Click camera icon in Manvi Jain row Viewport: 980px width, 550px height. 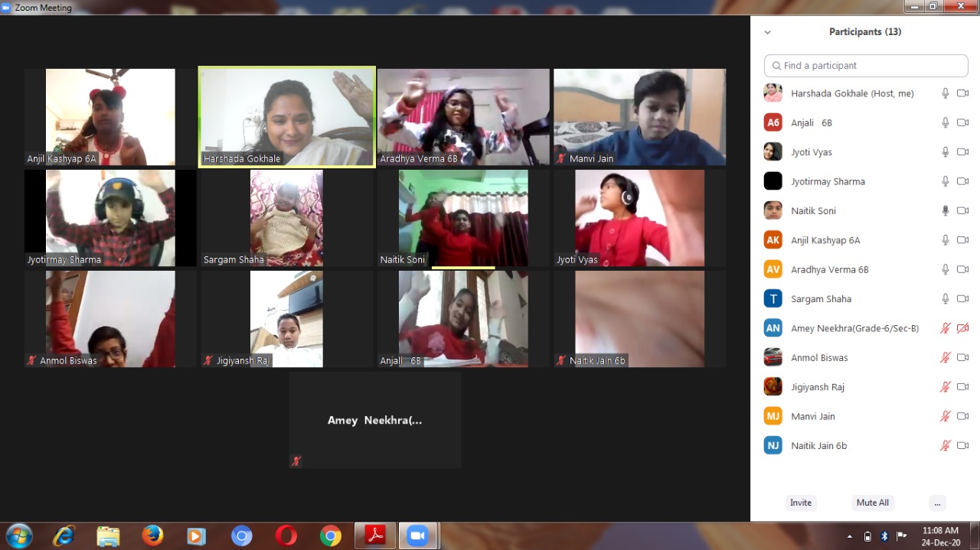coord(963,416)
